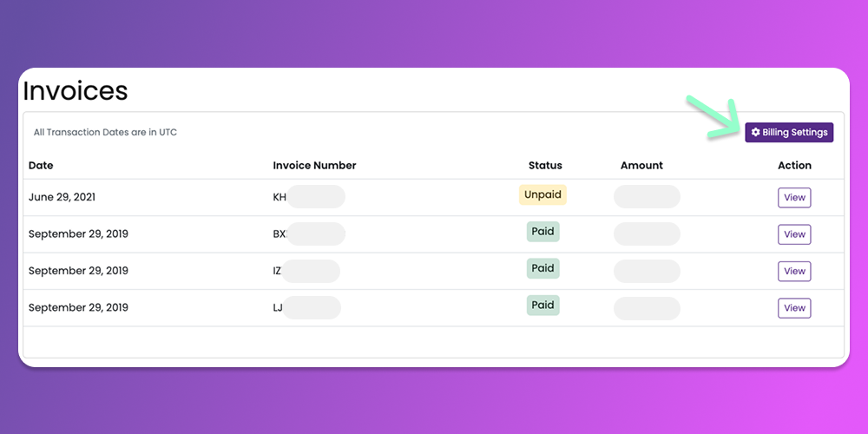Screen dimensions: 868x434
Task: Click the Date column header
Action: coord(41,165)
